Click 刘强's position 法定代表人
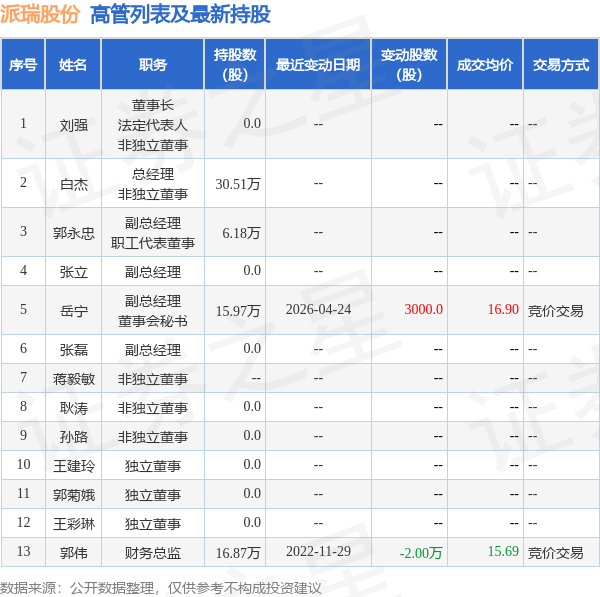This screenshot has height=597, width=600. 153,125
